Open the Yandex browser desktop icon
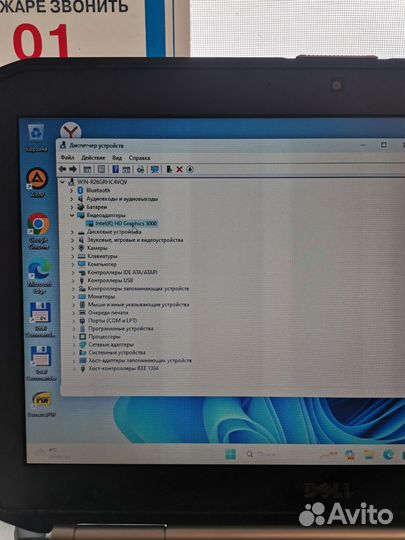This screenshot has height=540, width=405. point(71,131)
